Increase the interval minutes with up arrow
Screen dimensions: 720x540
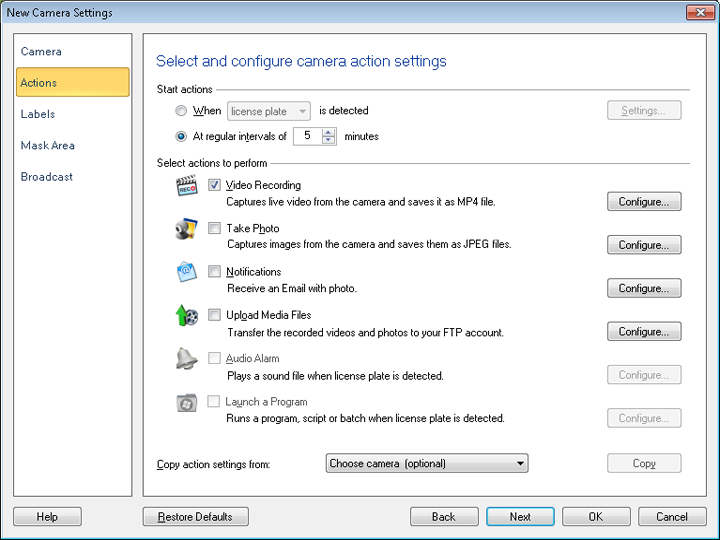coord(329,132)
